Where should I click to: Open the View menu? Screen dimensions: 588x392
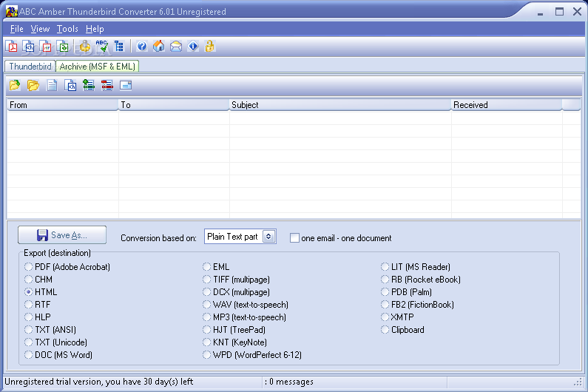coord(40,29)
